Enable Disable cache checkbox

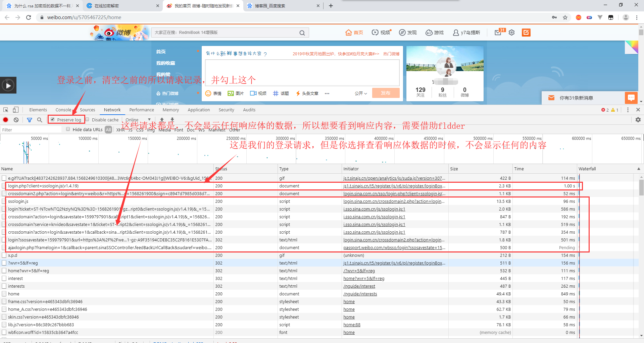coord(87,119)
